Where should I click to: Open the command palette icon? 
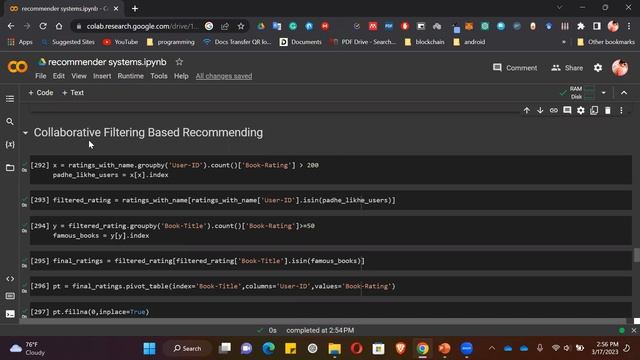[10, 296]
